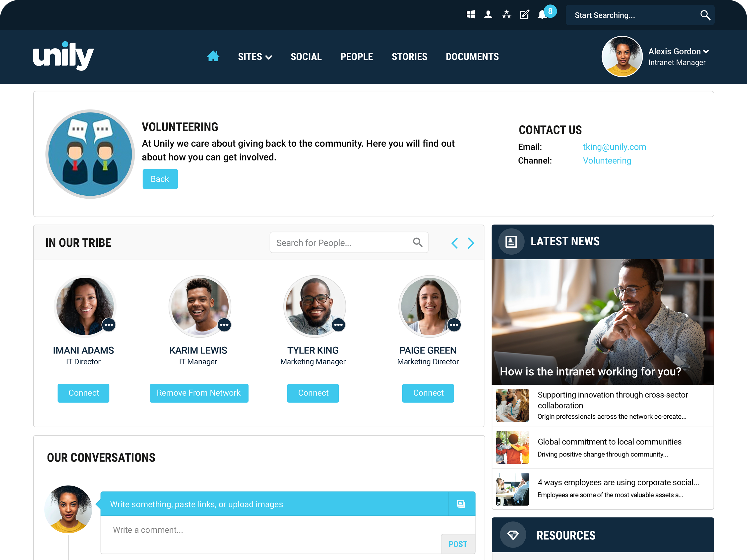
Task: Click the Windows grid icon in toolbar
Action: pos(471,15)
